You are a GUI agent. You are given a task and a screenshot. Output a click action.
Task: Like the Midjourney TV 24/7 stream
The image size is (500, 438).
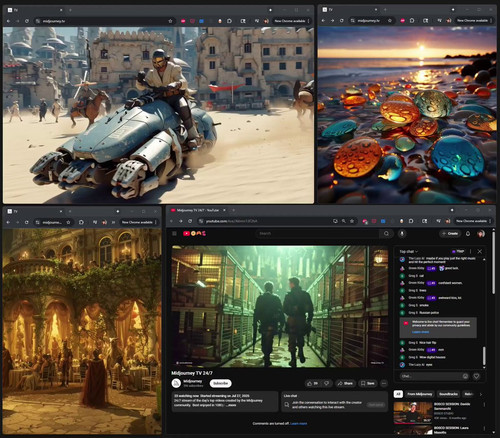tap(312, 383)
